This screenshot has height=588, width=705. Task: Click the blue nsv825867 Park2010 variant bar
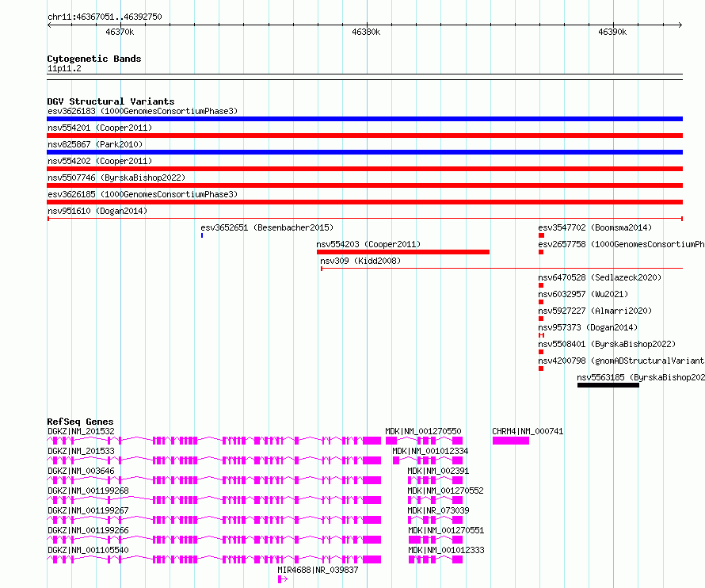(x=364, y=152)
